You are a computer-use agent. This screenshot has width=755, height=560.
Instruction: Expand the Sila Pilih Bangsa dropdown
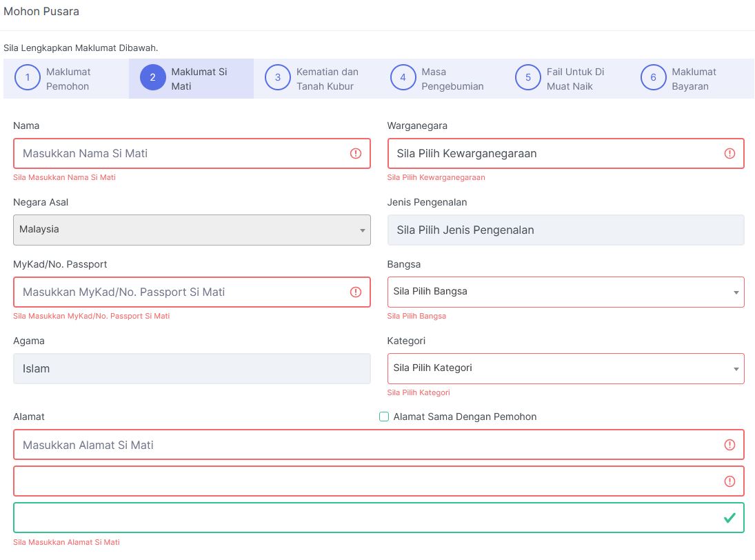pos(565,292)
